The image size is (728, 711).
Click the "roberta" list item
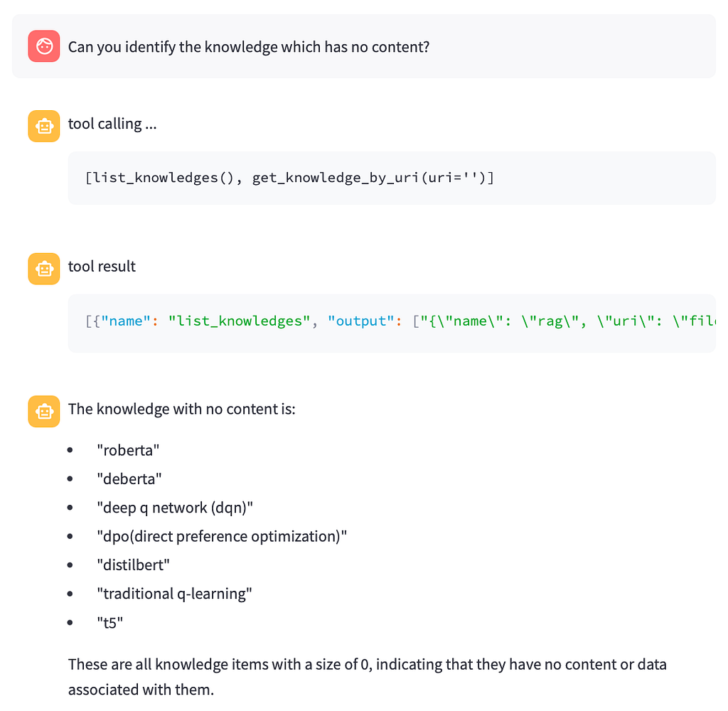click(x=128, y=450)
